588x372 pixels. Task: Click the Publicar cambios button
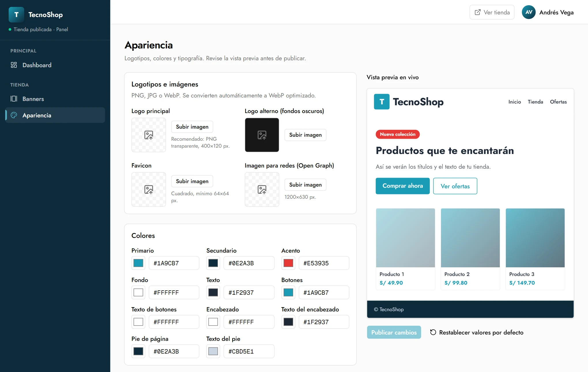(x=394, y=332)
